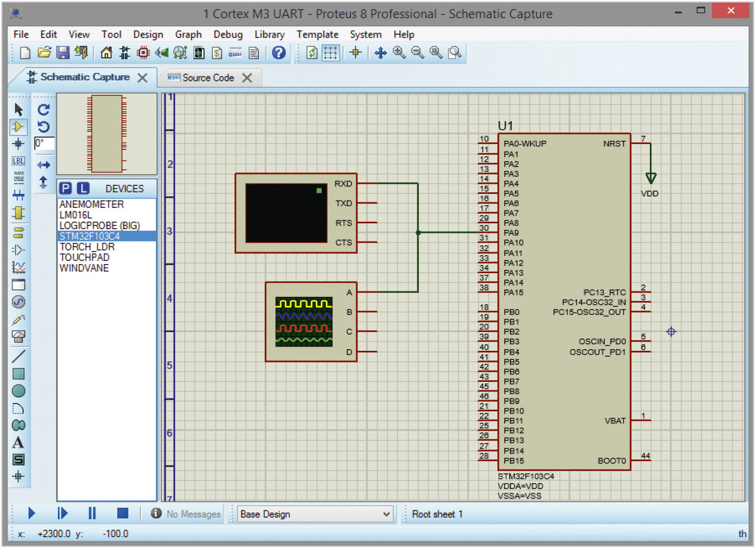
Task: Stop the simulation with the square button
Action: [123, 513]
